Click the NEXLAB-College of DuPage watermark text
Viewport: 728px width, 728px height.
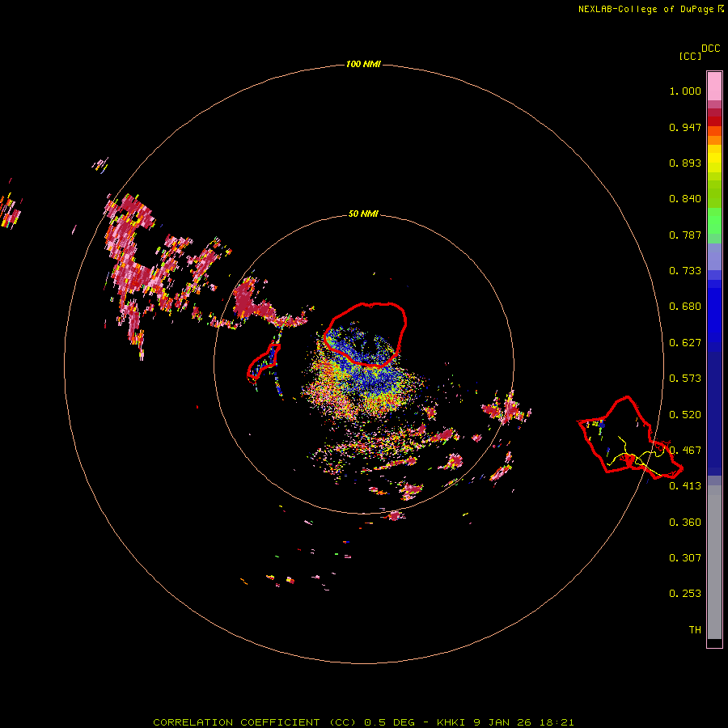tap(651, 9)
